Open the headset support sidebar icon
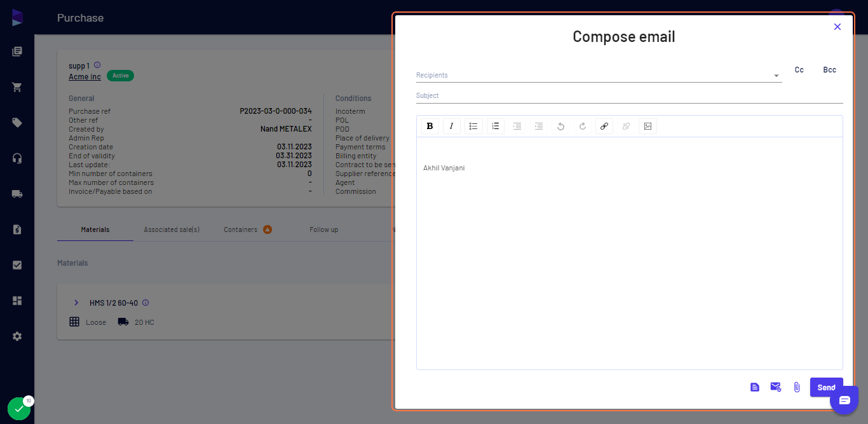This screenshot has width=868, height=424. click(x=17, y=158)
